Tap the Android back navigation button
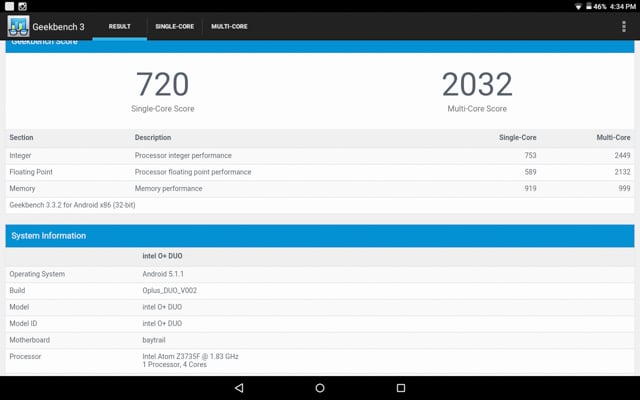 [x=239, y=388]
